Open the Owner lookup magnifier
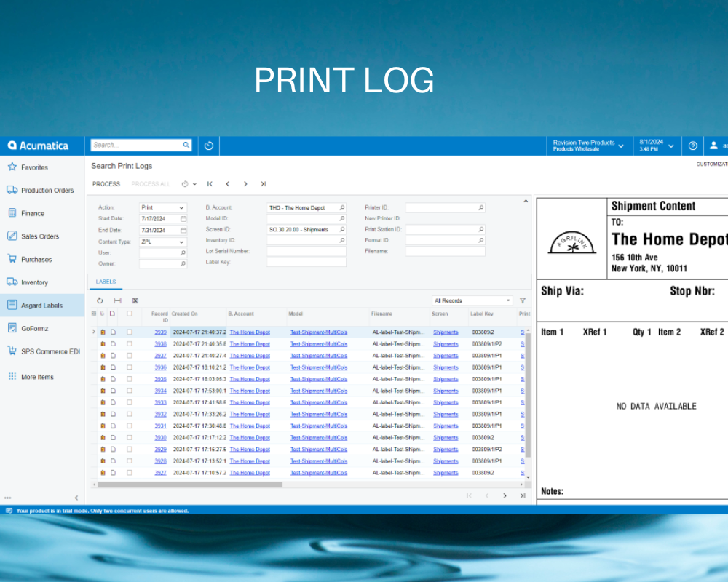Screen dimensions: 728x582 (x=183, y=263)
